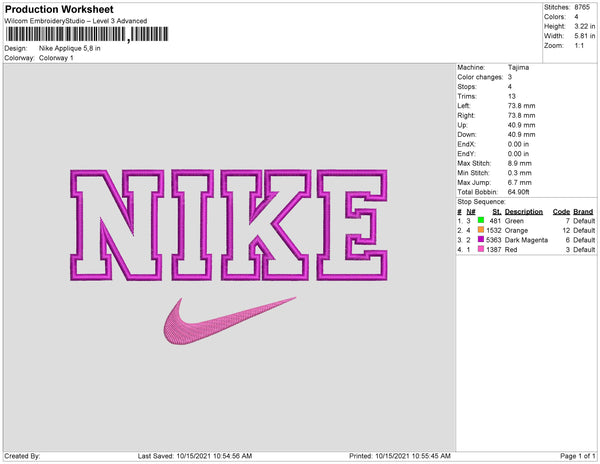The width and height of the screenshot is (600, 464).
Task: Click the Zoom value 1:1
Action: coord(579,46)
